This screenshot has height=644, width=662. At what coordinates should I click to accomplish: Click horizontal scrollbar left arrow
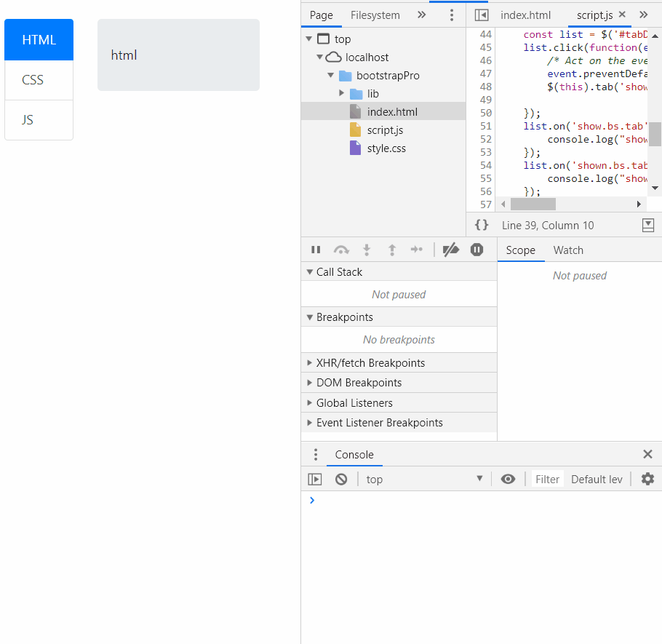tap(503, 204)
